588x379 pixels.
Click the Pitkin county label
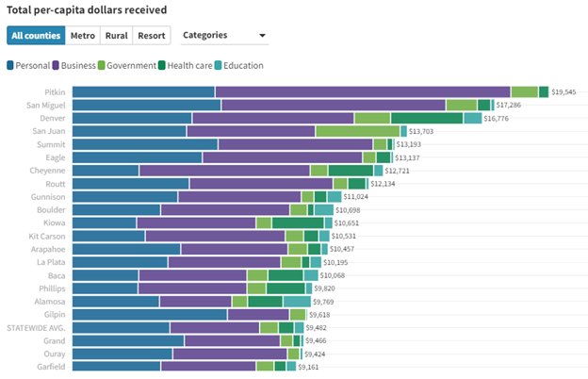click(x=55, y=92)
